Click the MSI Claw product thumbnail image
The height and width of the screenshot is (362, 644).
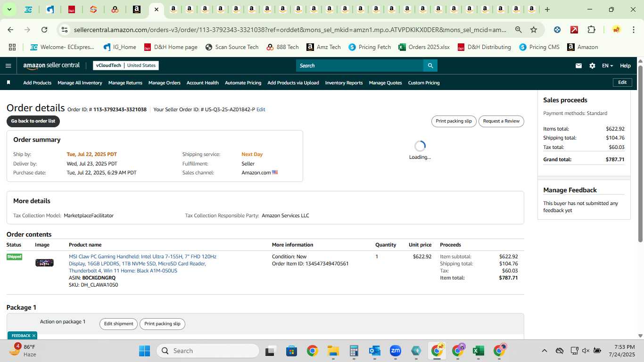point(44,263)
